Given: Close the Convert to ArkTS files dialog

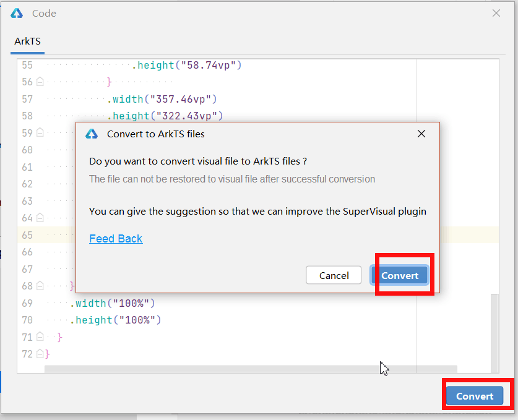Looking at the screenshot, I should point(421,134).
